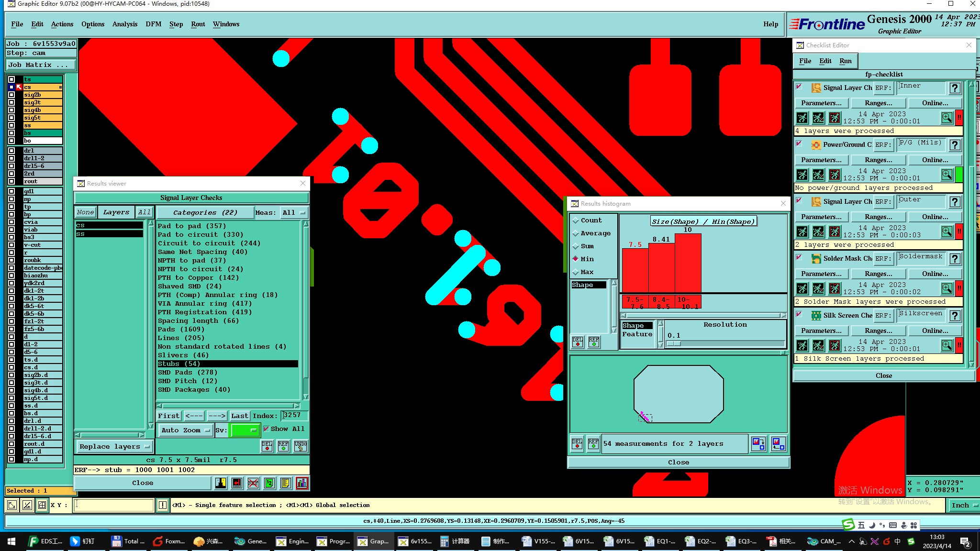This screenshot has height=551, width=980.
Task: Click the green numbered page icon
Action: coord(269,483)
